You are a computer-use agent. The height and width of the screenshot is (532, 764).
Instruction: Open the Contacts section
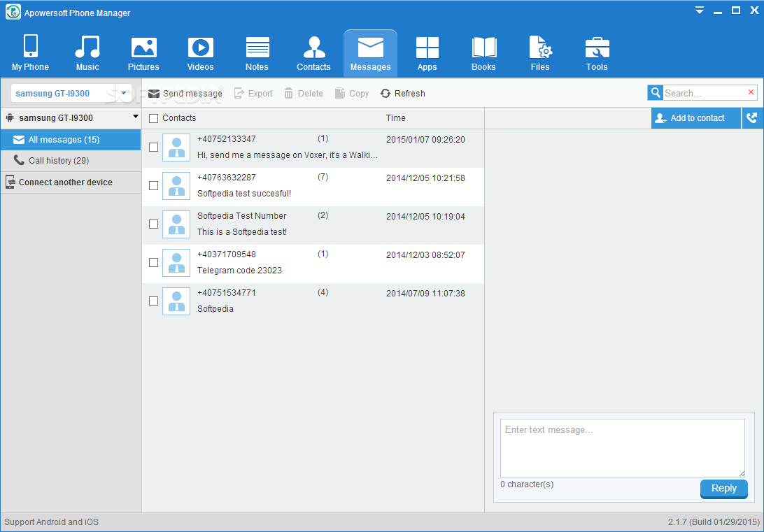(313, 53)
